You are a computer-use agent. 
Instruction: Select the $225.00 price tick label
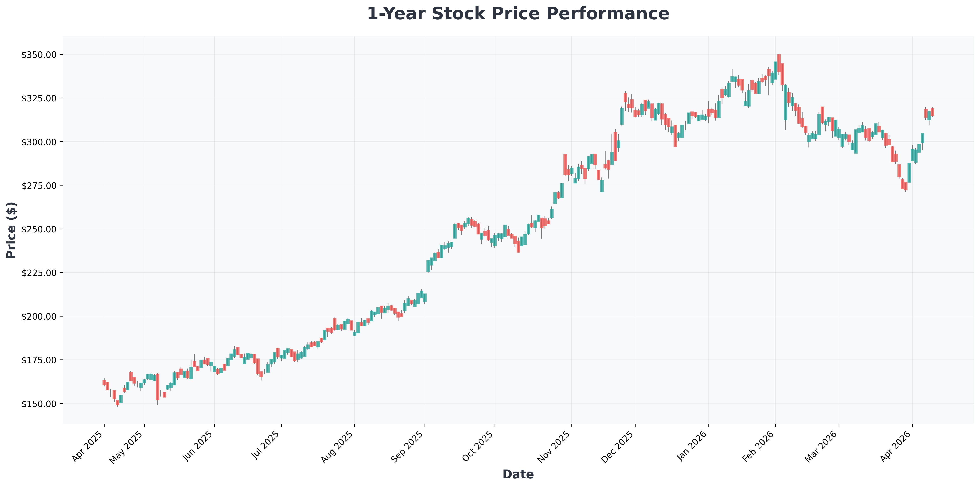tap(38, 273)
